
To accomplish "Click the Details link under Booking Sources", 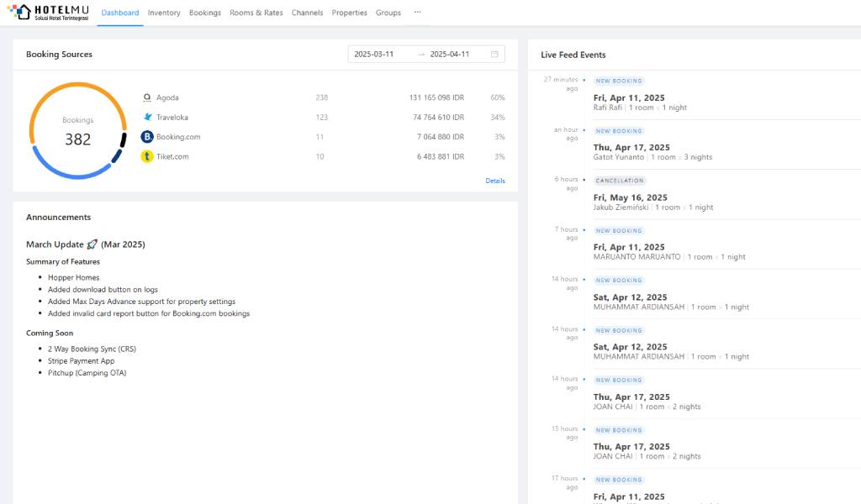I will (x=495, y=181).
